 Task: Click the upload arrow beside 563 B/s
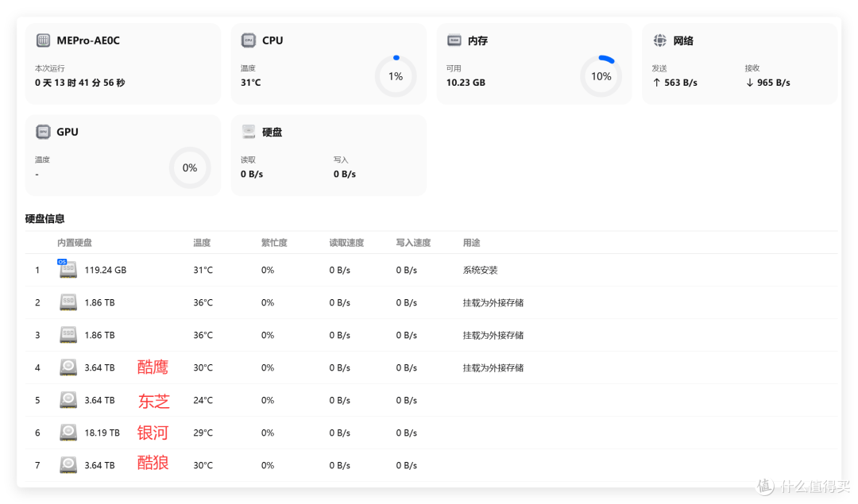[657, 83]
